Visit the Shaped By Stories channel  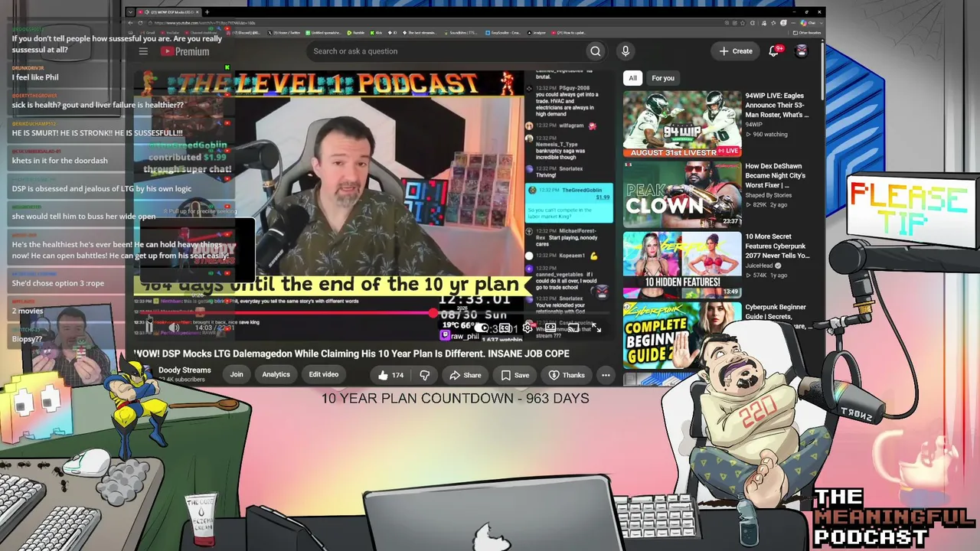tap(768, 195)
